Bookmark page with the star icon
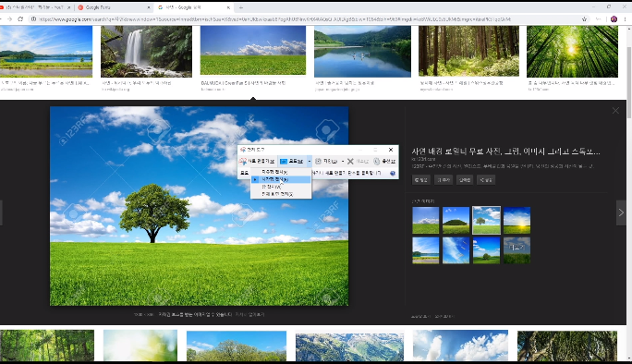The image size is (632, 364). click(584, 19)
